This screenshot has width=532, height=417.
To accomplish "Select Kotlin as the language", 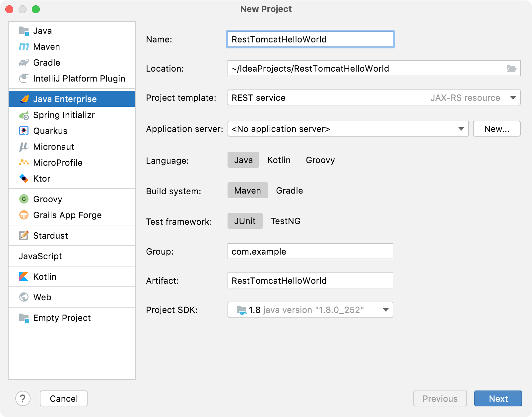I will [x=279, y=160].
